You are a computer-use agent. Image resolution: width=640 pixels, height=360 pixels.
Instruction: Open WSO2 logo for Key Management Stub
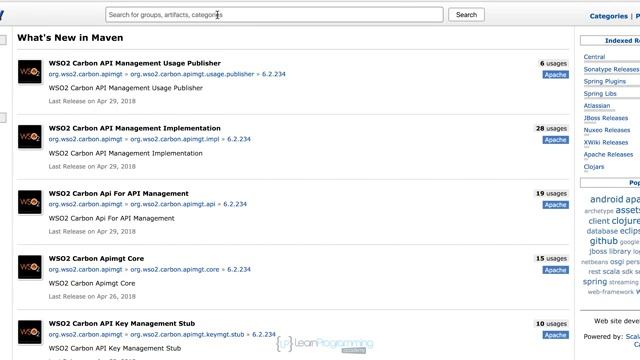coord(29,332)
